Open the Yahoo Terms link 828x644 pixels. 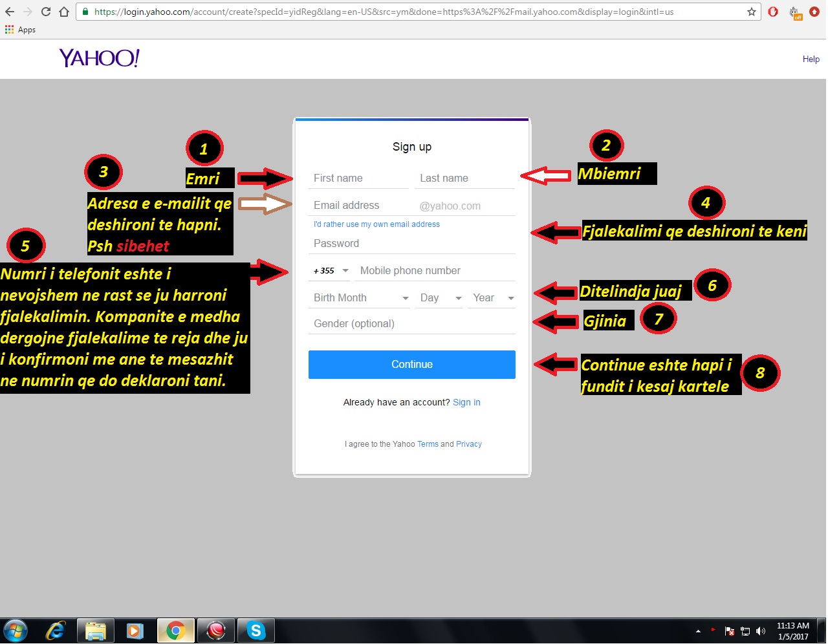(428, 444)
